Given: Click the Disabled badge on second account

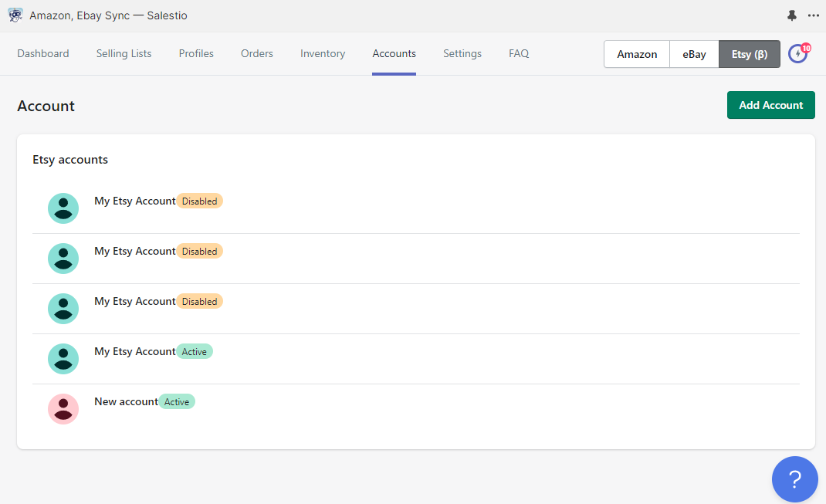Looking at the screenshot, I should click(199, 251).
